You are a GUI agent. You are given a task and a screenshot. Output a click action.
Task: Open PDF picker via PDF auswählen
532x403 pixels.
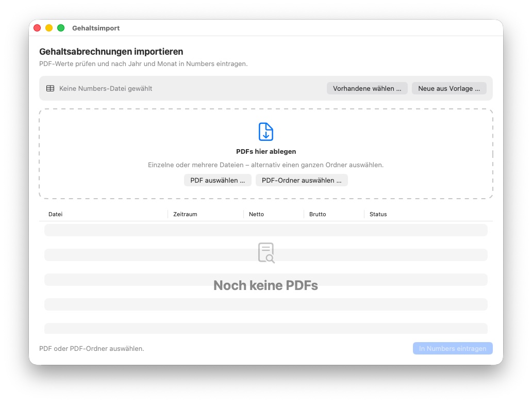218,180
